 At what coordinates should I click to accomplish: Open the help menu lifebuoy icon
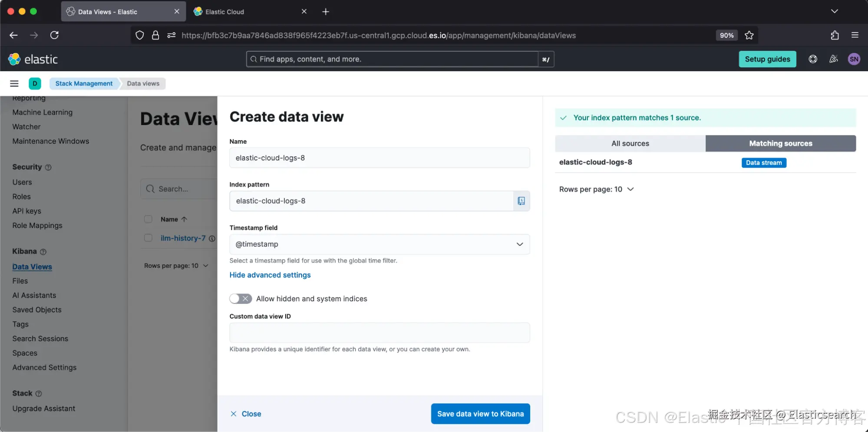click(x=813, y=59)
